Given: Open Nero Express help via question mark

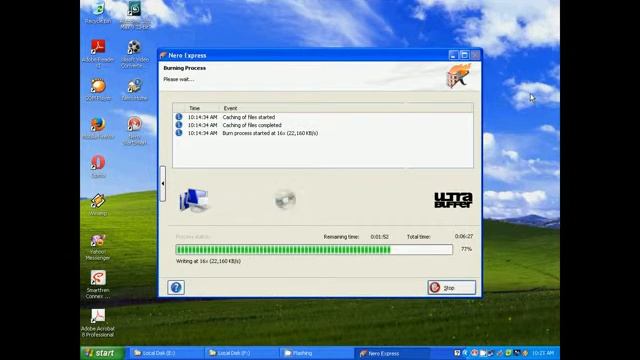Looking at the screenshot, I should [x=176, y=287].
